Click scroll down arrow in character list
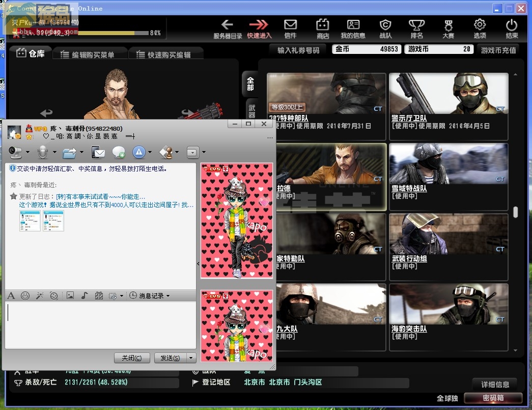 click(x=515, y=350)
